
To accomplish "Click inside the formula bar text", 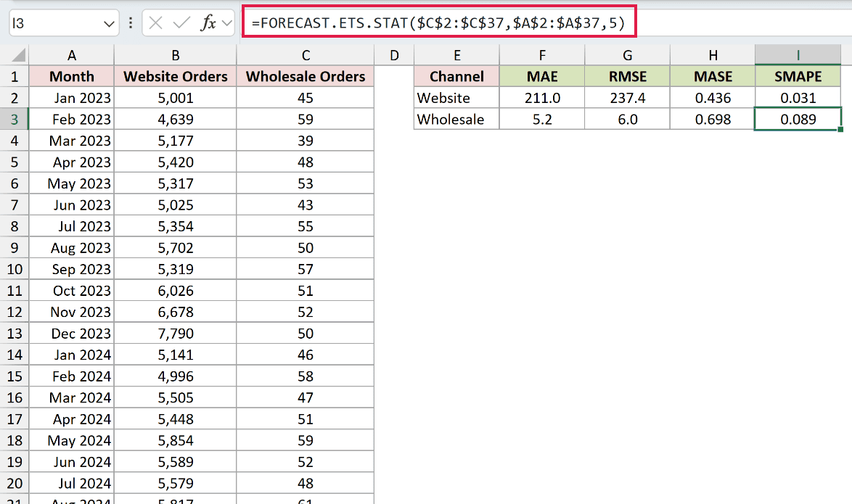I will [x=439, y=22].
